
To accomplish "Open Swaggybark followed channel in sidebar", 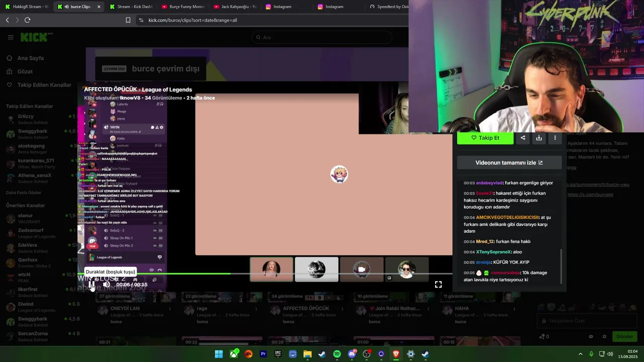I will pyautogui.click(x=40, y=134).
